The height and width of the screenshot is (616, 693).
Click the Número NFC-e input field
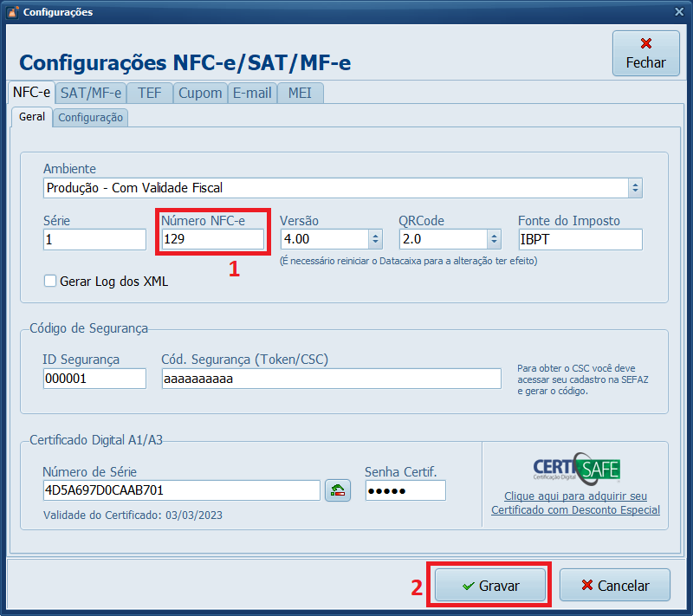[x=212, y=239]
